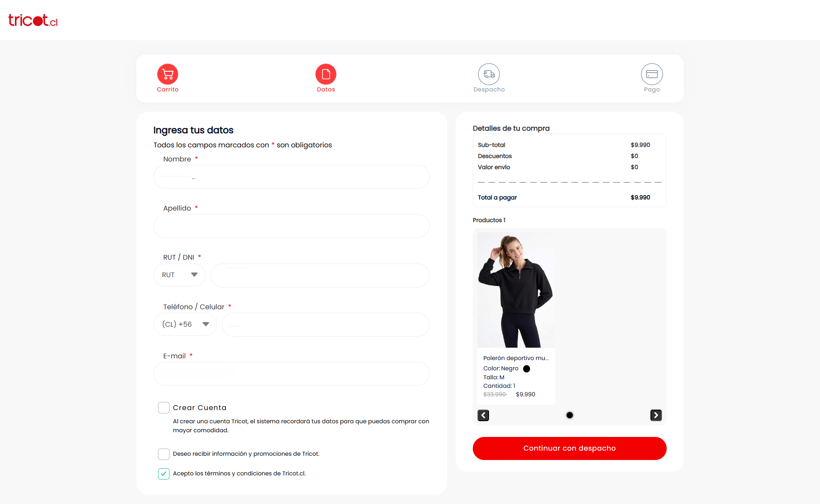The image size is (820, 504).
Task: Uncheck the accept terms and conditions checkbox
Action: [164, 474]
